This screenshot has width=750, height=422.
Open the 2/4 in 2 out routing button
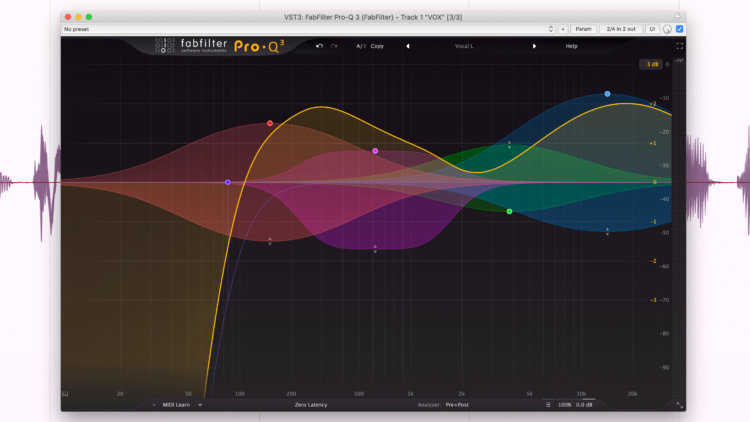tap(621, 29)
